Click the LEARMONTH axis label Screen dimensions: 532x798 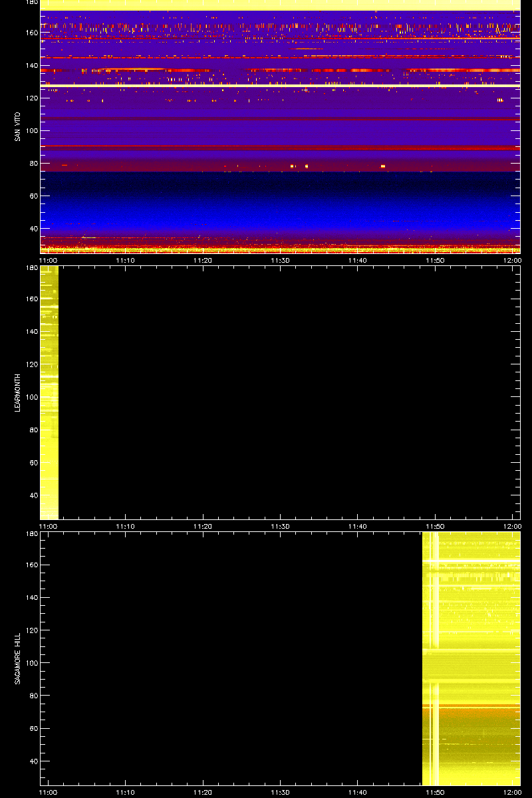click(18, 392)
